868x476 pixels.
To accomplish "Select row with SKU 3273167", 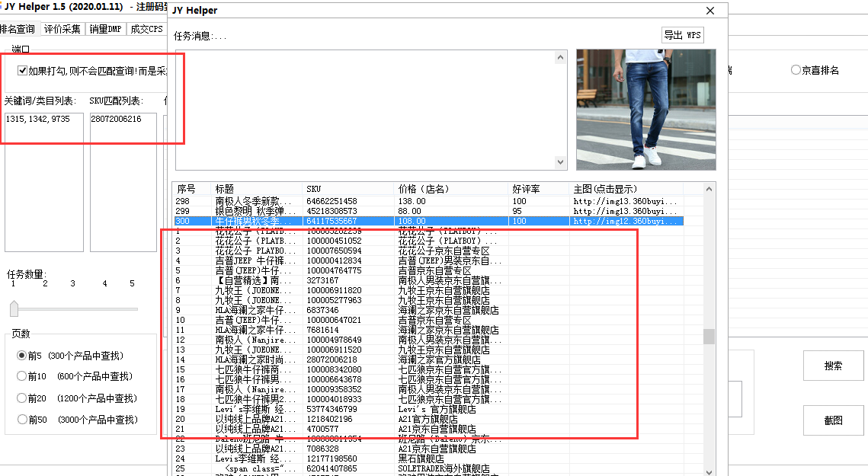I will 428,280.
